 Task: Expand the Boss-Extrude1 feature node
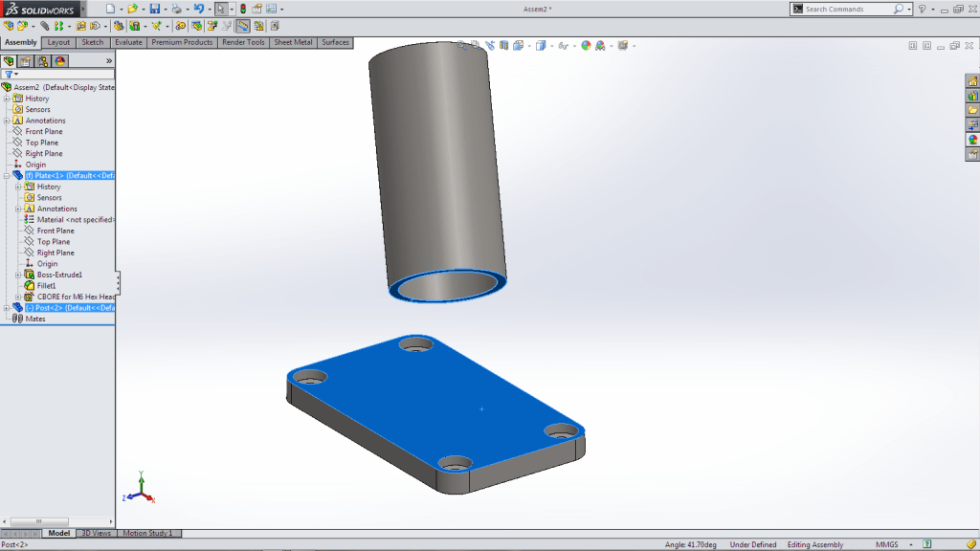click(x=18, y=275)
